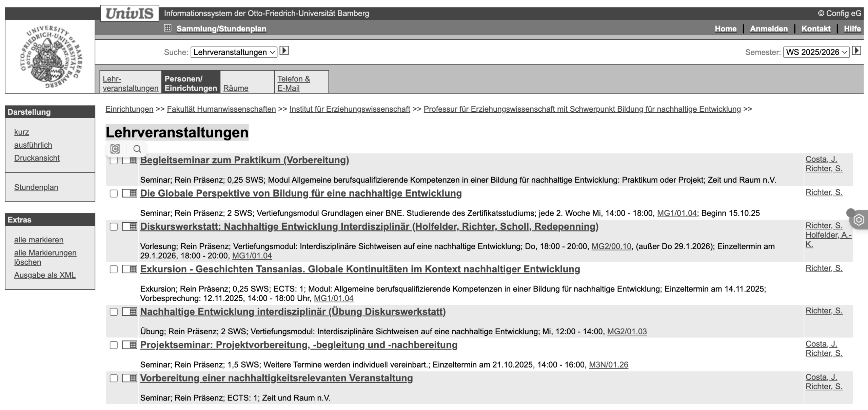This screenshot has width=868, height=410.
Task: Open the Suche Lehrveranstaltungen dropdown
Action: click(234, 52)
